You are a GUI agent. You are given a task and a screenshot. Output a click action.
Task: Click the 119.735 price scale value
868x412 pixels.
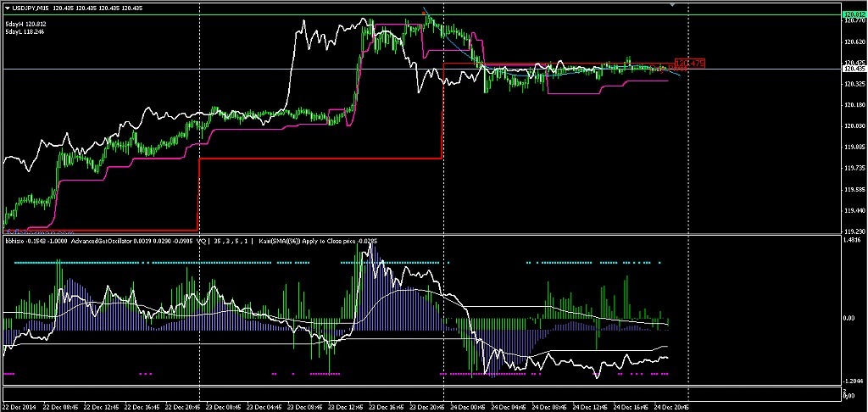coord(854,168)
